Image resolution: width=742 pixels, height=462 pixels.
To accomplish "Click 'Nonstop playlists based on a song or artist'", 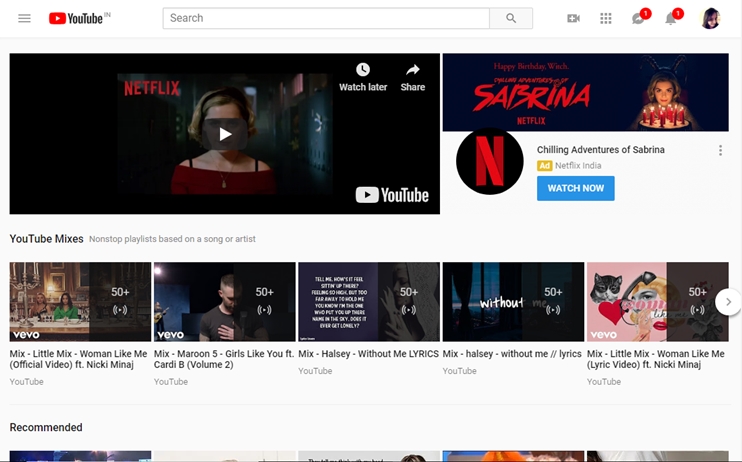I will (172, 239).
